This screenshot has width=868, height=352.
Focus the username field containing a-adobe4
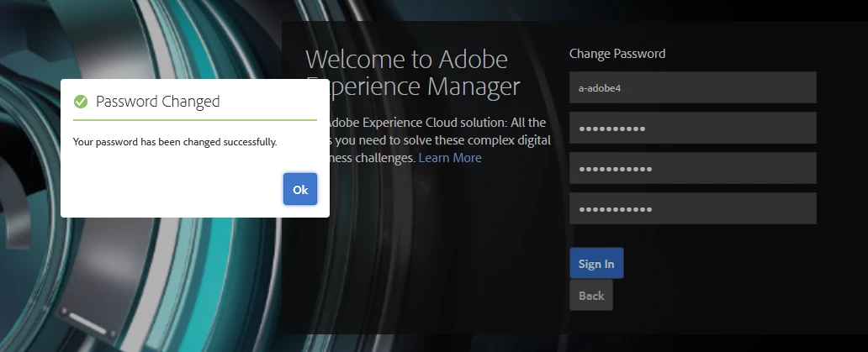[x=692, y=87]
